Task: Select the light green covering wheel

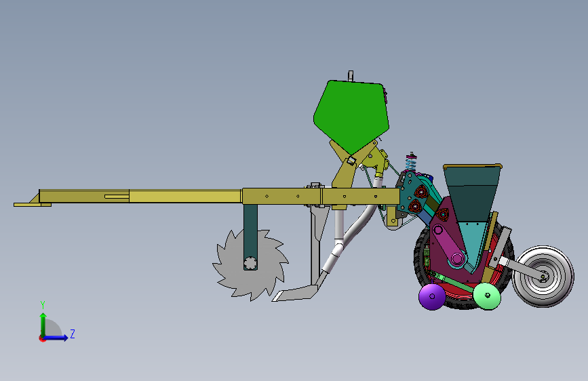Action: point(487,296)
